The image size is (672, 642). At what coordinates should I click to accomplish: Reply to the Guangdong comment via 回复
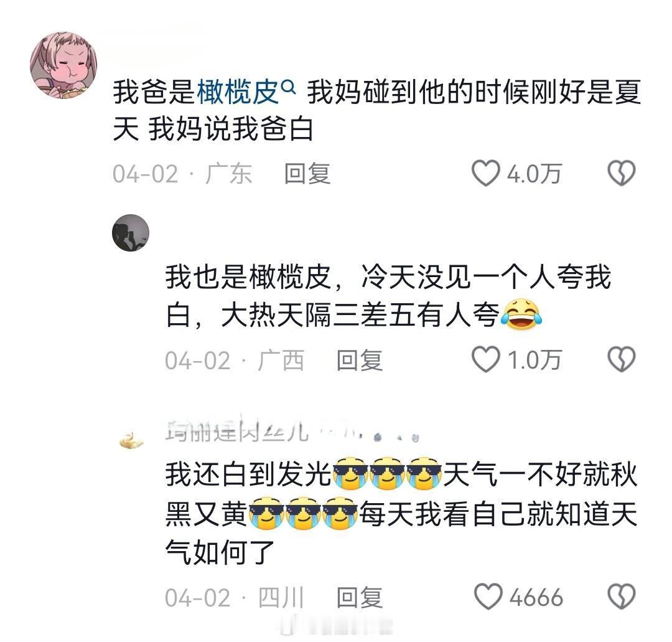click(x=308, y=174)
